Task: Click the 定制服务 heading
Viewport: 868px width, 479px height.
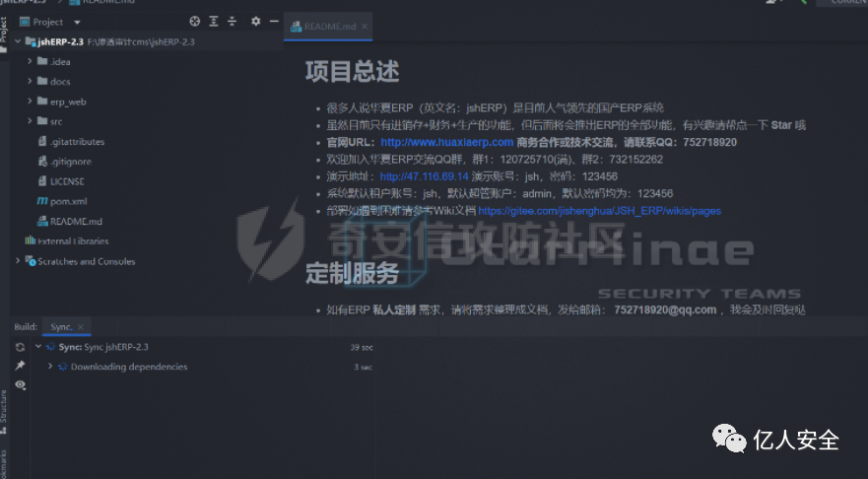Action: tap(352, 274)
